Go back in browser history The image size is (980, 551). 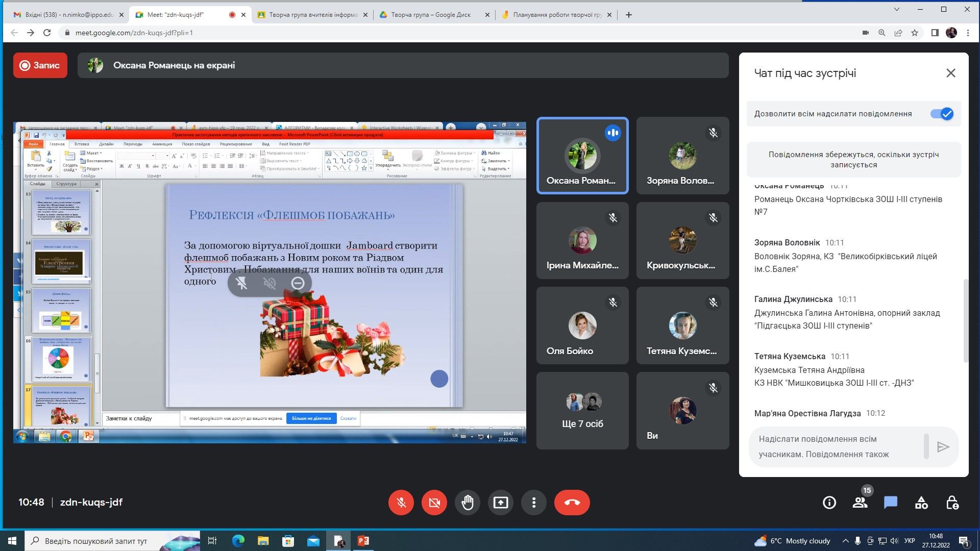(x=14, y=33)
